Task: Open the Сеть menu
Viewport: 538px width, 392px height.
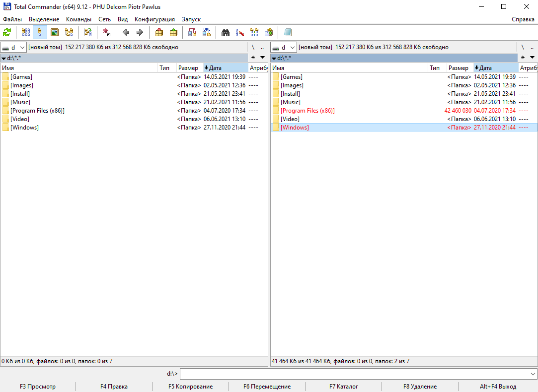Action: (105, 19)
